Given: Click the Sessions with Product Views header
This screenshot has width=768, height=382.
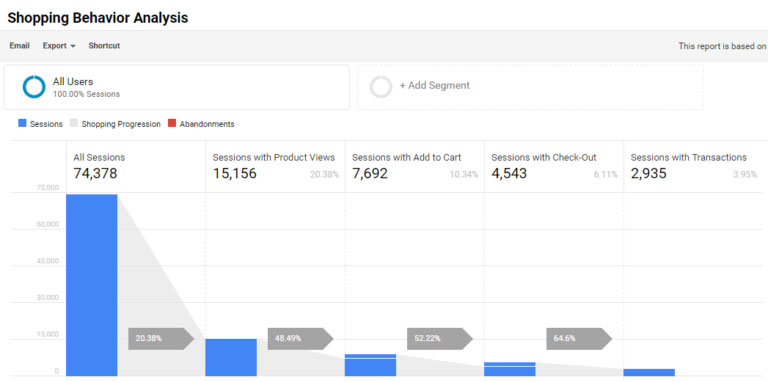Looking at the screenshot, I should [274, 158].
